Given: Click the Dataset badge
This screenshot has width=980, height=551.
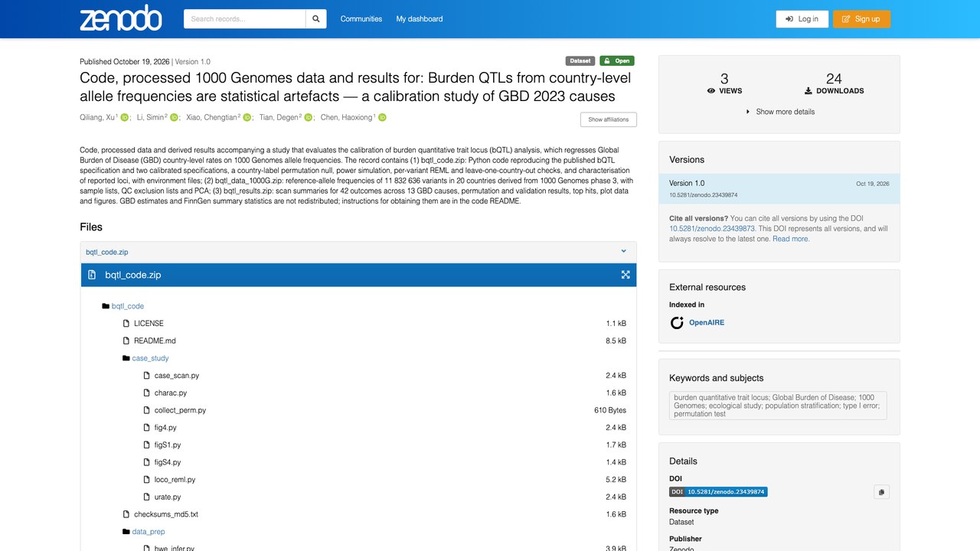Looking at the screenshot, I should (580, 61).
